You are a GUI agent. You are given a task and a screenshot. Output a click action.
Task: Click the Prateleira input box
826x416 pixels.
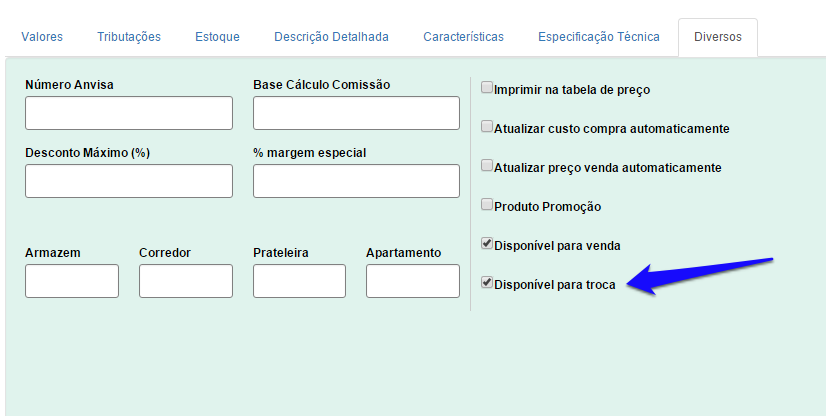click(x=299, y=281)
